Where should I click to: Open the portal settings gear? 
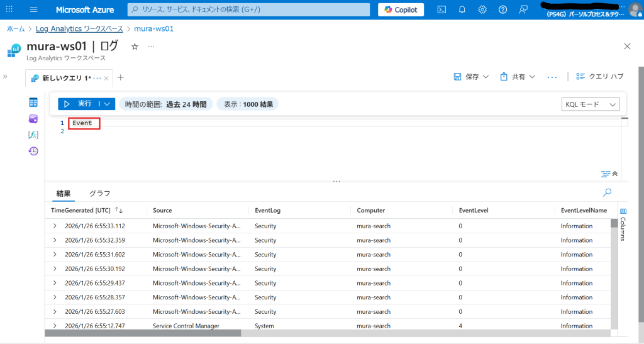[482, 9]
